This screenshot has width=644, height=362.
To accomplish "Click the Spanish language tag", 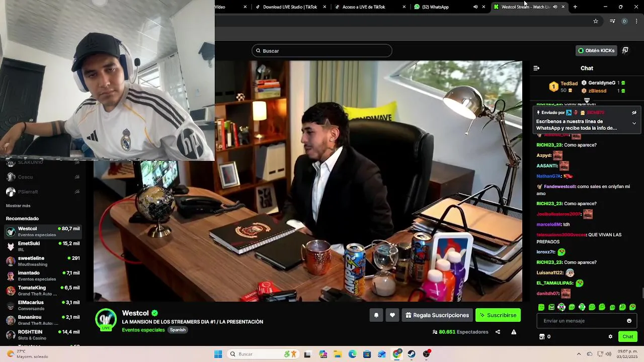I will 178,330.
